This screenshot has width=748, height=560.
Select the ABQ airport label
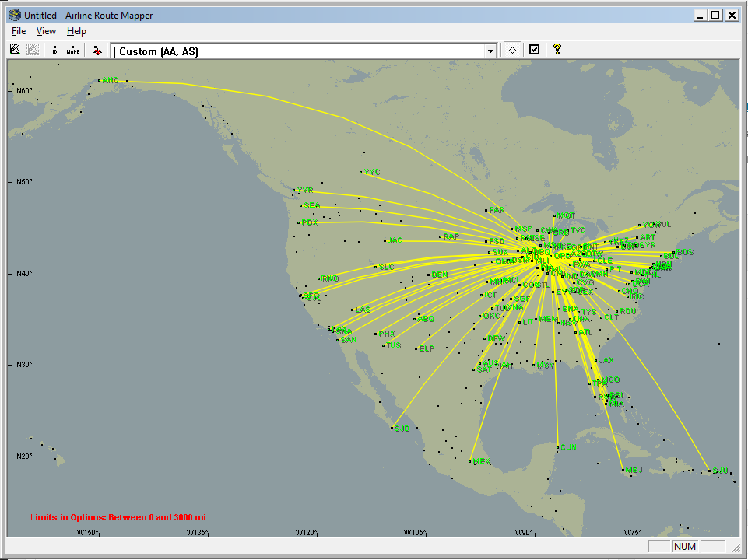426,320
